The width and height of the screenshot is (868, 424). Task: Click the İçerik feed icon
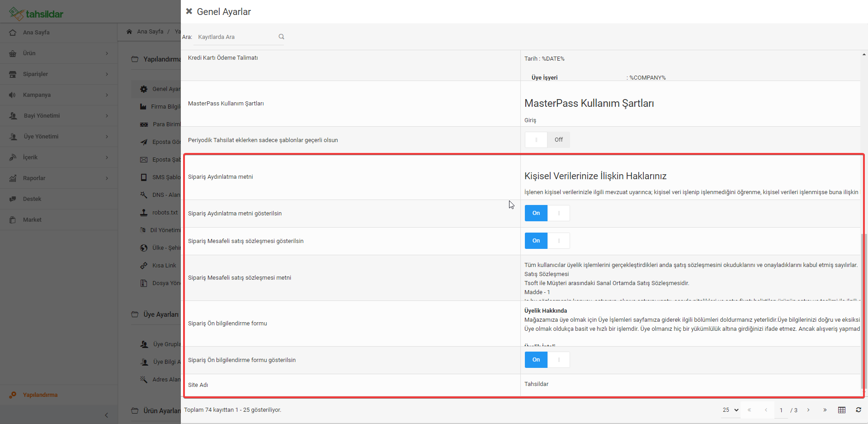pos(13,157)
